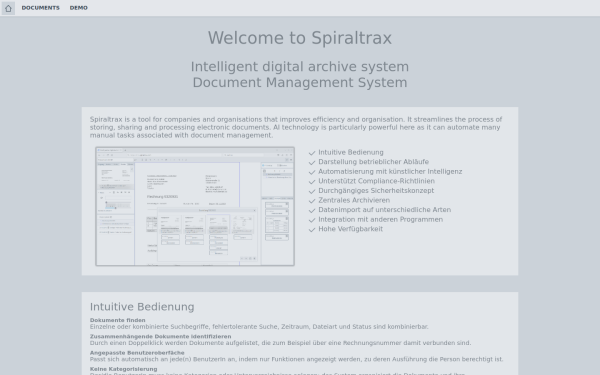Click the 'Intuitive Bedienung' section heading

(142, 307)
